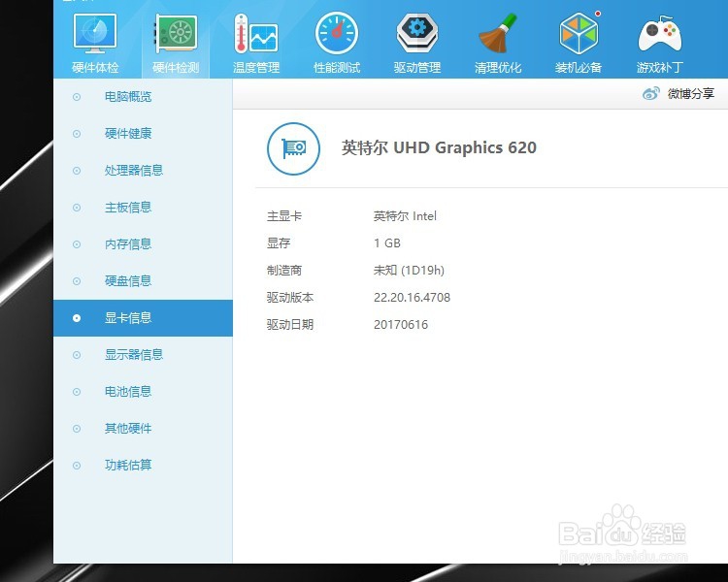728x582 pixels.
Task: Share via 微博分享 link
Action: [x=691, y=94]
